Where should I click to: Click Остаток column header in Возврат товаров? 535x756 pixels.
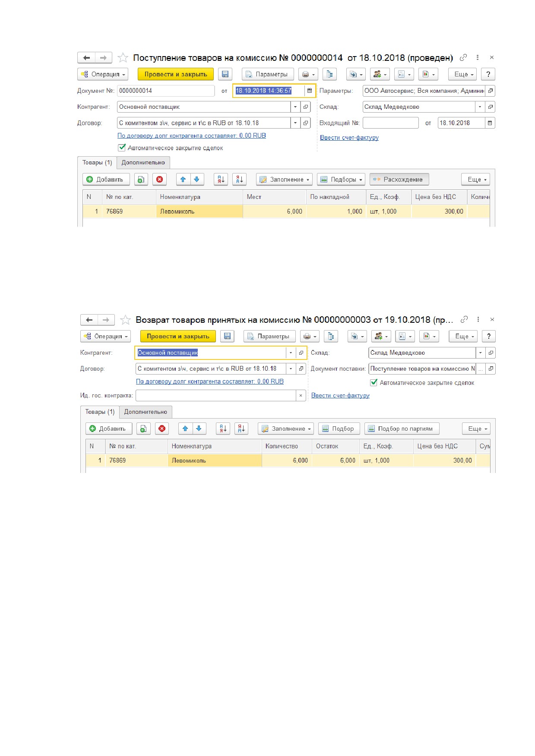(336, 446)
